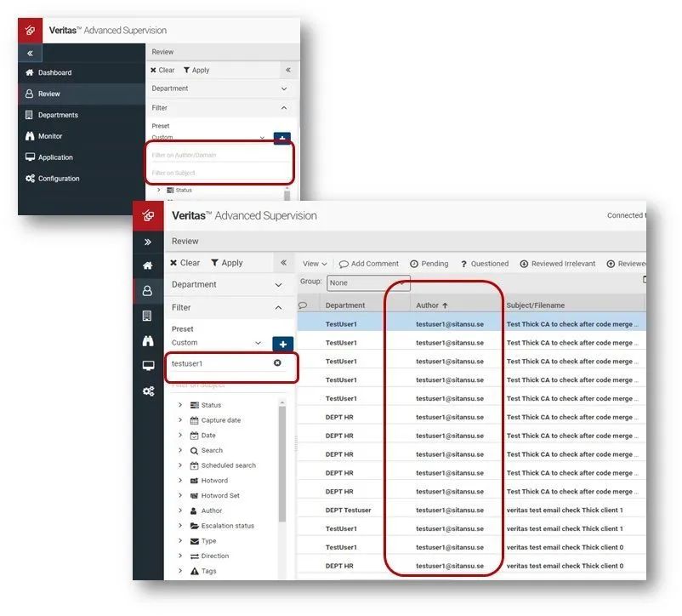
Task: Expand the Capture date filter node
Action: coord(180,420)
